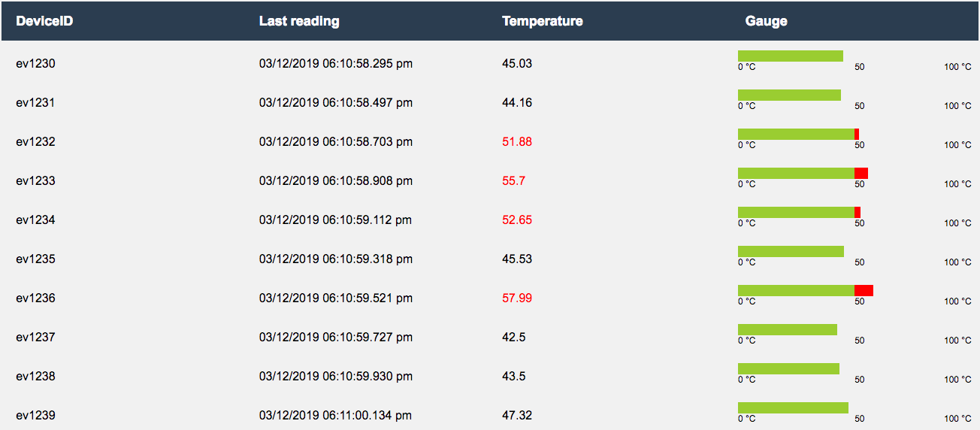
Task: Click the Temperature column header
Action: tap(543, 21)
